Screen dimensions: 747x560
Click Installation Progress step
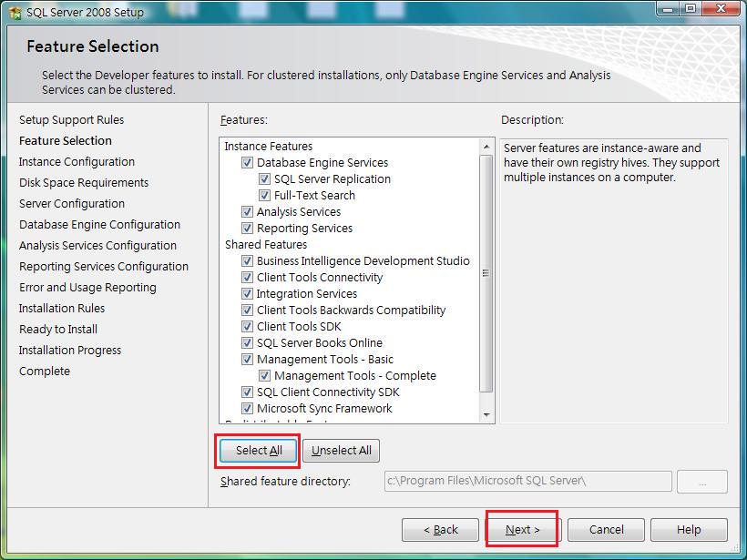70,351
